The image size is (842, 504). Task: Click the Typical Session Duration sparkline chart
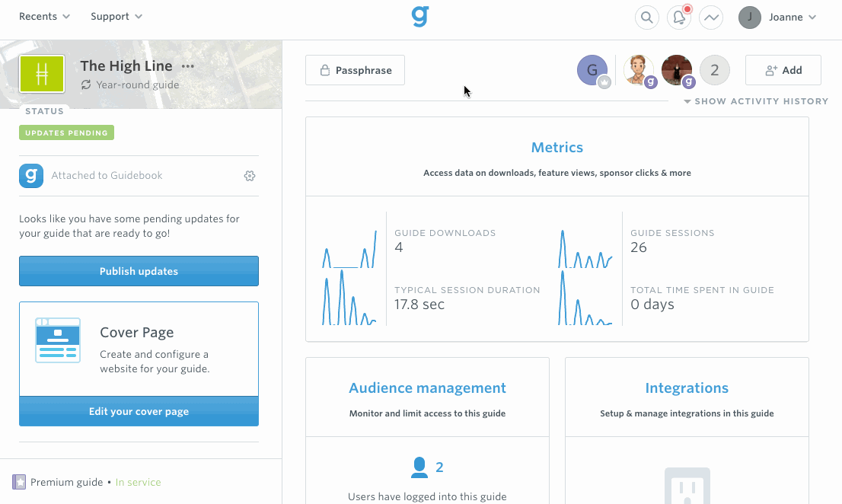[x=349, y=298]
